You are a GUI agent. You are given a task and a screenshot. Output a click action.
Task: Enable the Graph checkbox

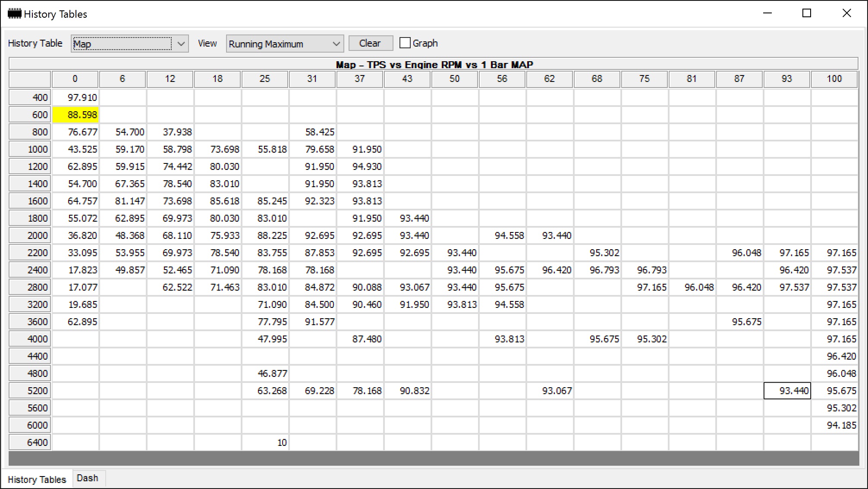pos(405,43)
